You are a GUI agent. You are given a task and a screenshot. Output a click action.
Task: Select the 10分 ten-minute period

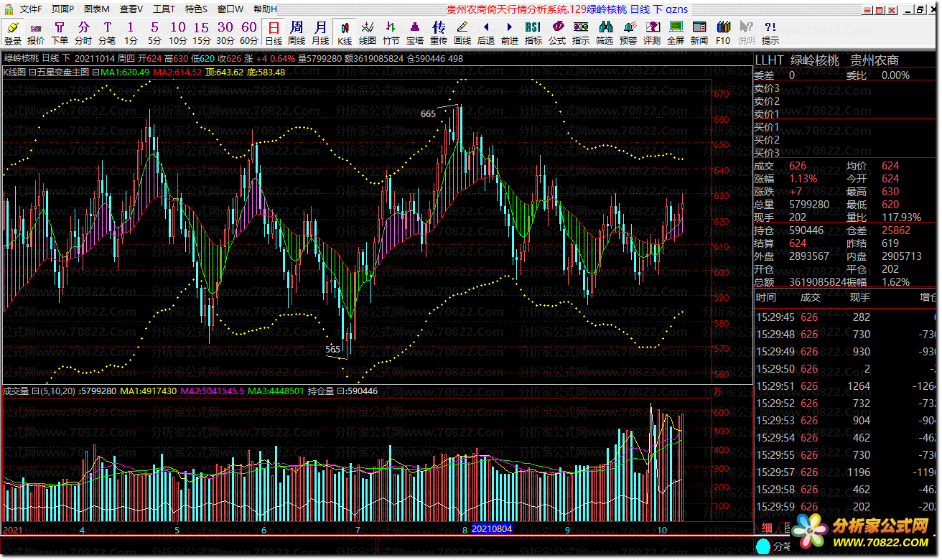click(178, 32)
